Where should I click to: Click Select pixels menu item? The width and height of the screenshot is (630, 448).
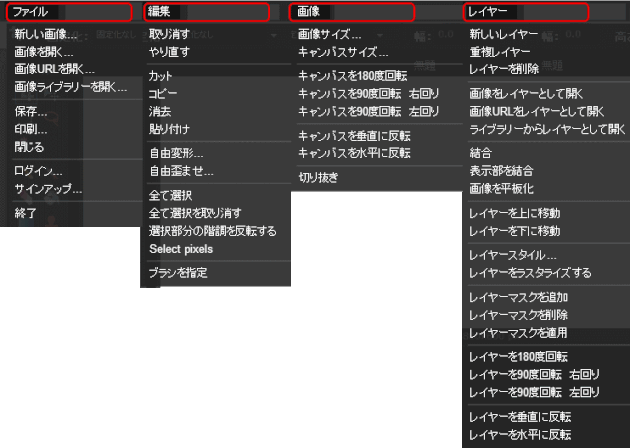click(x=181, y=249)
